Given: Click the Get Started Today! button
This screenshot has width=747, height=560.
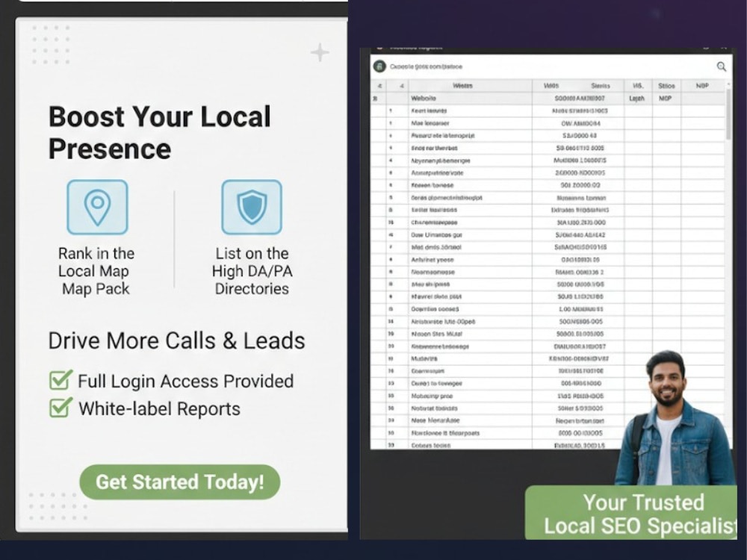Looking at the screenshot, I should tap(179, 482).
